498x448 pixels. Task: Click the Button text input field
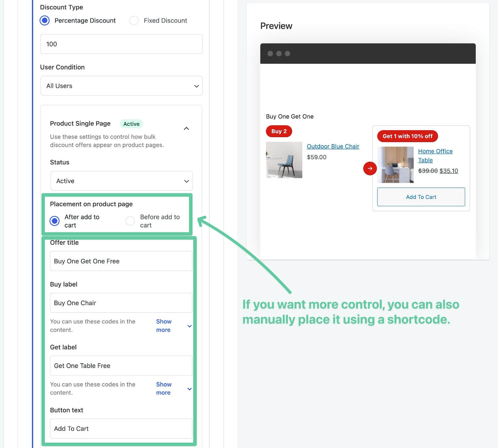pos(121,428)
